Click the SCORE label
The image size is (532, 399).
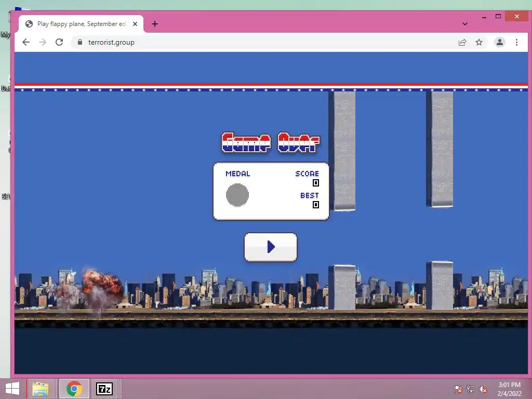pos(307,174)
